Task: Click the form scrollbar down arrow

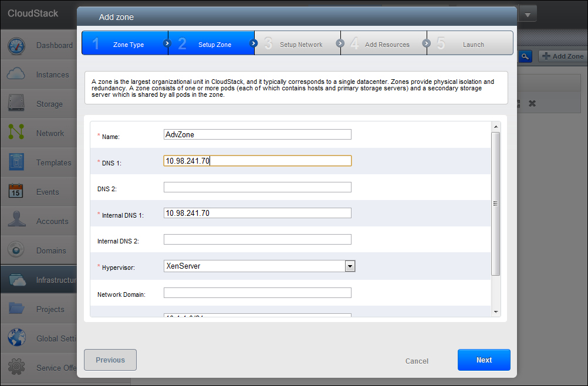Action: (x=496, y=311)
